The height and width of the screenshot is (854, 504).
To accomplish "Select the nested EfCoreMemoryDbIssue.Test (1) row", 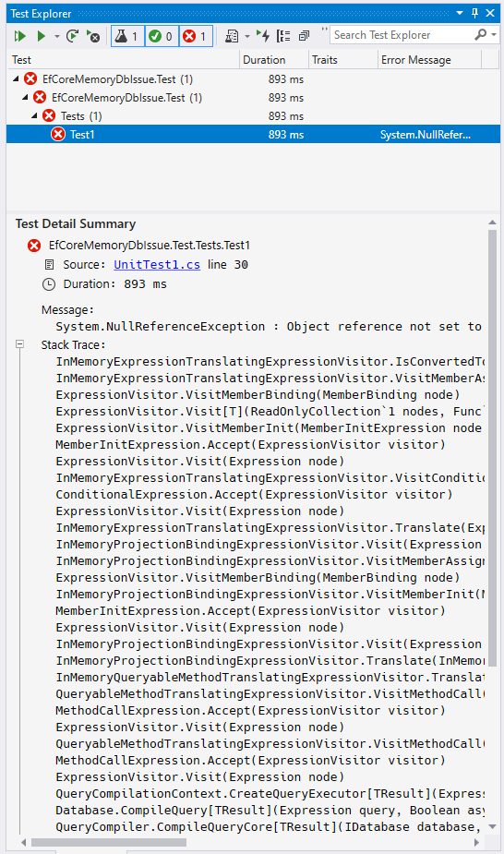I will 253,98.
